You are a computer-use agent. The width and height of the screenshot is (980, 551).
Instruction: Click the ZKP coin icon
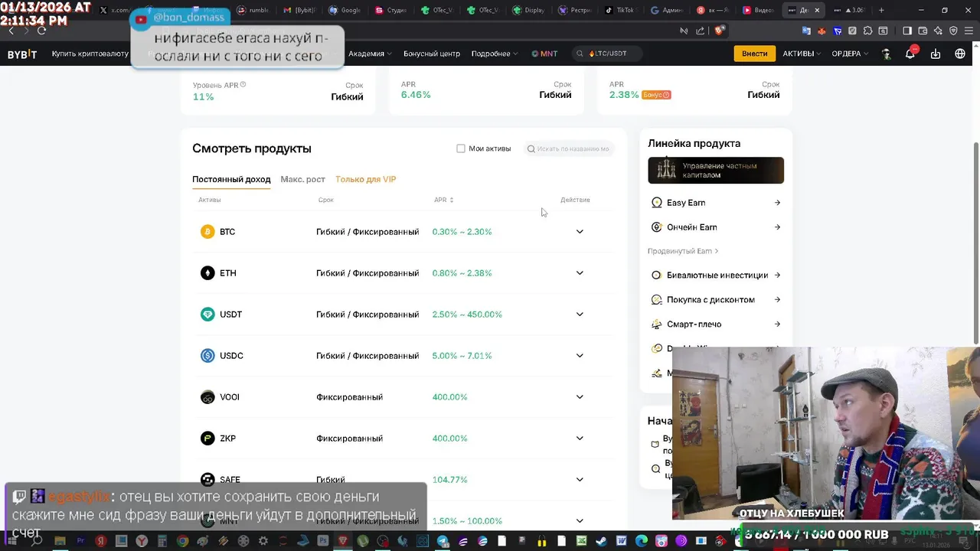[207, 438]
